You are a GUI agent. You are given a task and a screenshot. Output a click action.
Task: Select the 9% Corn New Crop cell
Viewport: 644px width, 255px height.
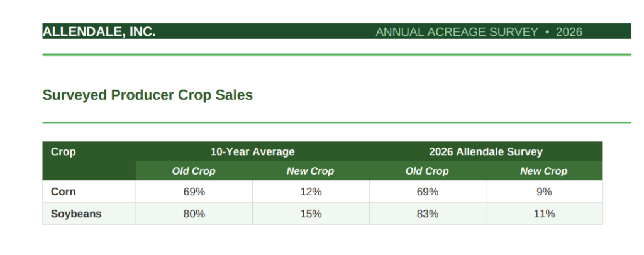(544, 192)
